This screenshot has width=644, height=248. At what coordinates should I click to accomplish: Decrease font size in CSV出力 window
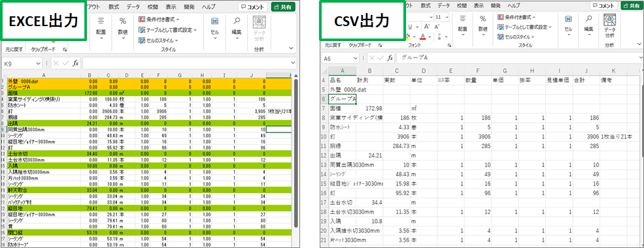437,27
